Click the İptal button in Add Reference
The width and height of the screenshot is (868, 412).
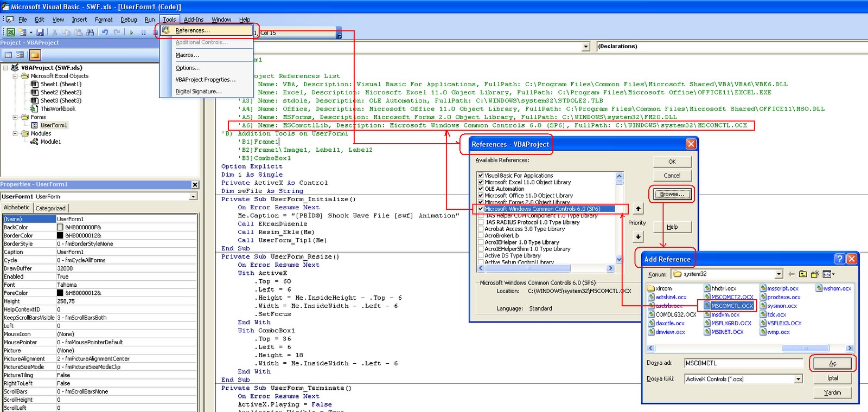[832, 378]
